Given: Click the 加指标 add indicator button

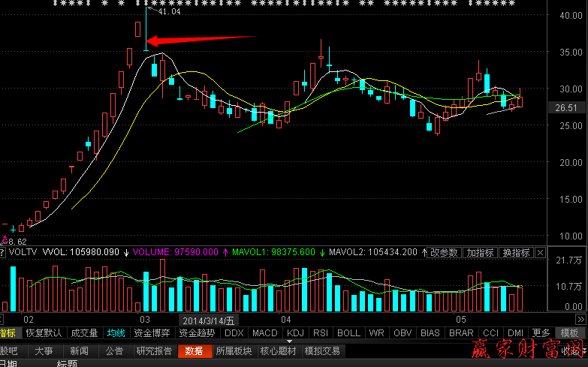Looking at the screenshot, I should [x=480, y=253].
